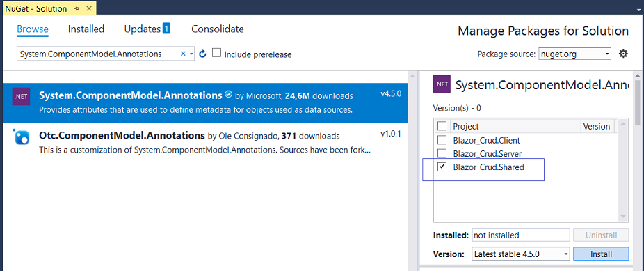
Task: Close the NuGet - Solution tab
Action: point(89,8)
